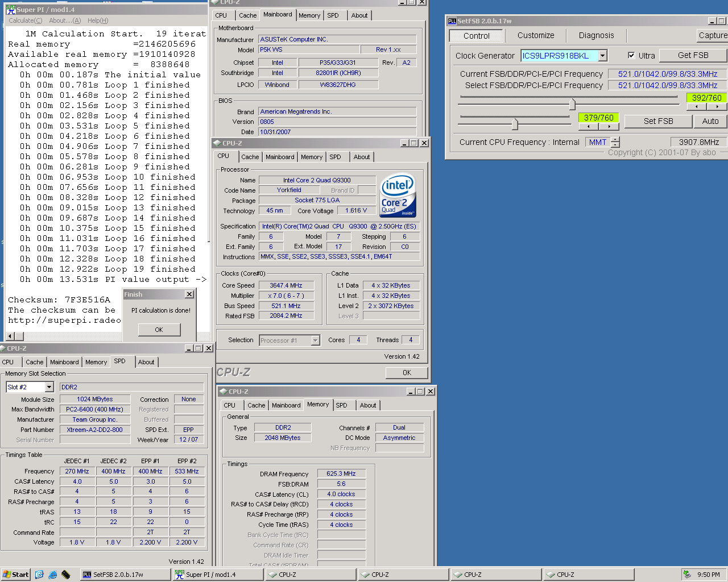Click Core Voltage value 1.616 V
The image size is (728, 582).
[x=356, y=210]
